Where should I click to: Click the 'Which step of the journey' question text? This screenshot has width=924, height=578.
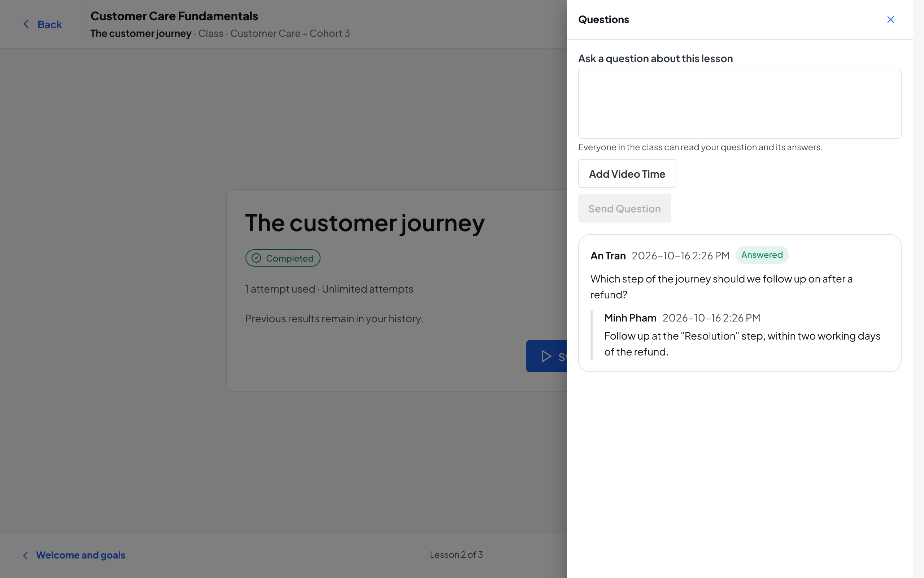click(x=721, y=287)
